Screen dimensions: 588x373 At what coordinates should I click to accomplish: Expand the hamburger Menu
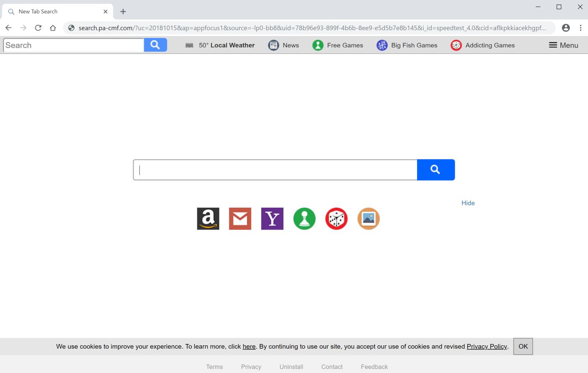coord(564,45)
